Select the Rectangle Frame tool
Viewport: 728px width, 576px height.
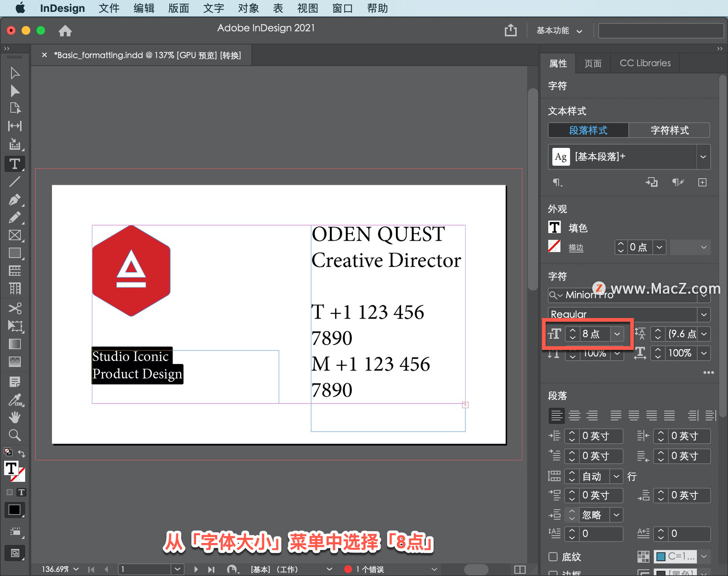pos(14,235)
